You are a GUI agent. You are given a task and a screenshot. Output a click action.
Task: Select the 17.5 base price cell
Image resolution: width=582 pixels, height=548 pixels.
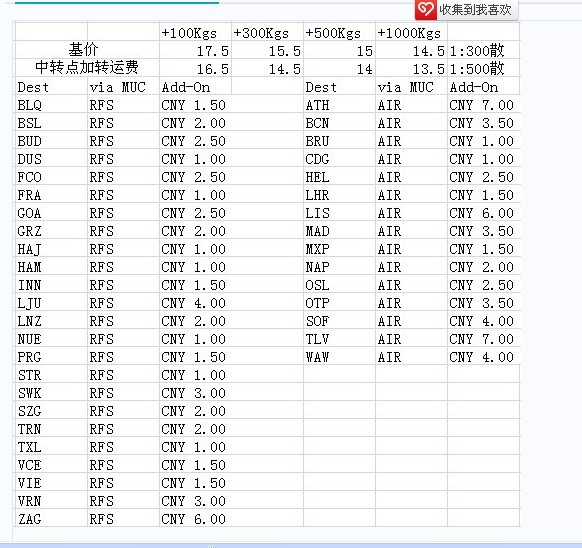[196, 50]
